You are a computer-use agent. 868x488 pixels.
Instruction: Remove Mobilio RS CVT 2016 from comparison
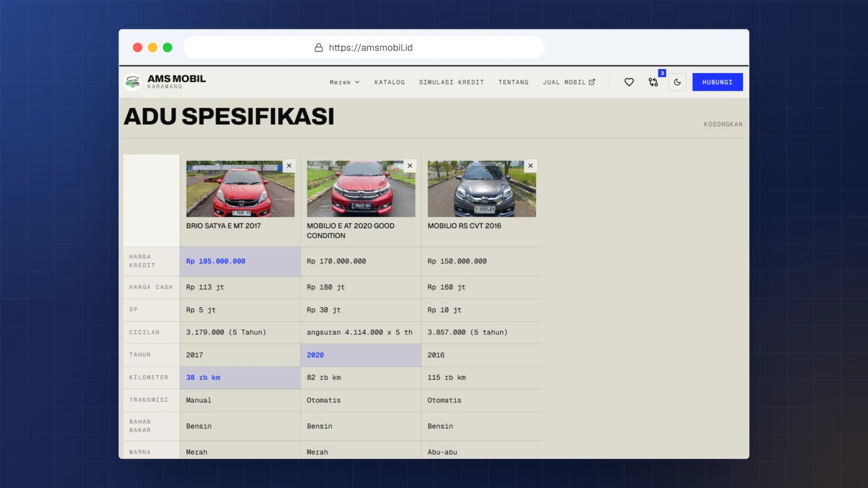click(531, 166)
